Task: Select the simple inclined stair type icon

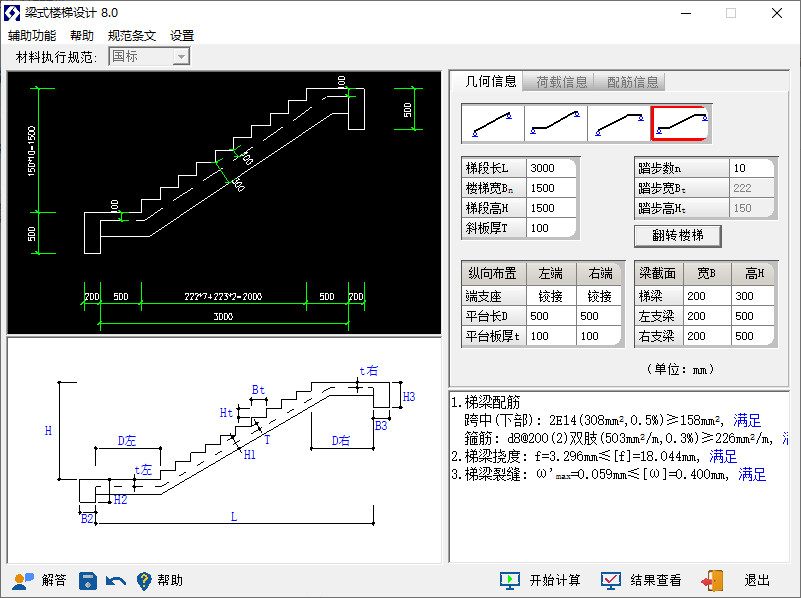Action: coord(492,124)
